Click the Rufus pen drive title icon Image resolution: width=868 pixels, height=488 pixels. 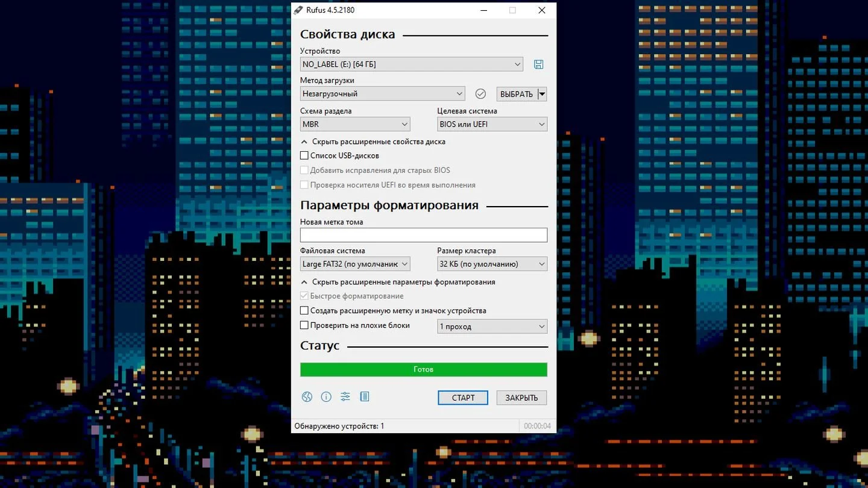298,10
